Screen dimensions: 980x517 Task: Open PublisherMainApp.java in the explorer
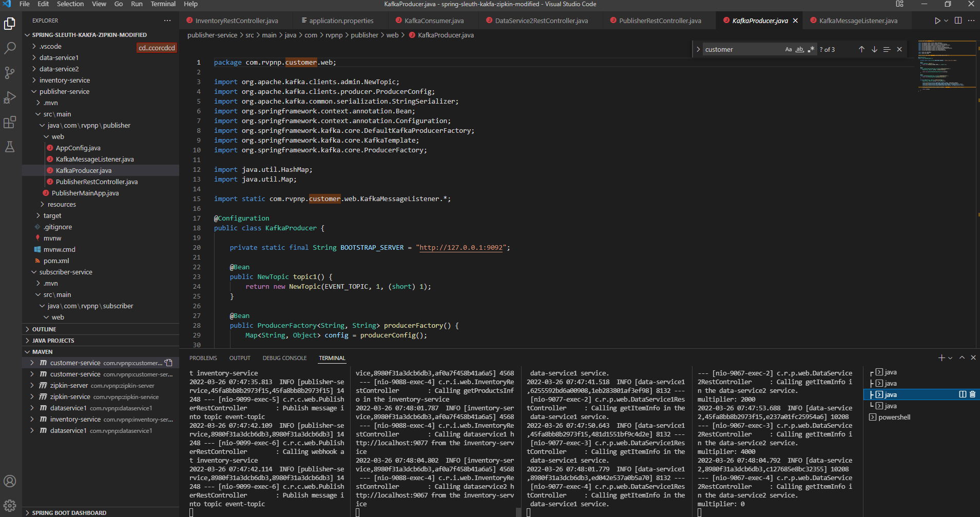pyautogui.click(x=85, y=193)
